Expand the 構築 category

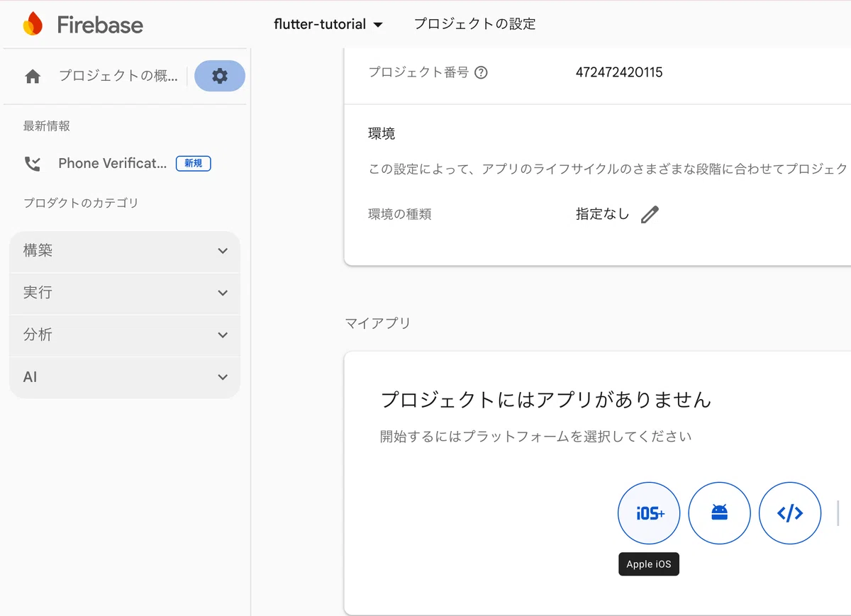coord(125,251)
